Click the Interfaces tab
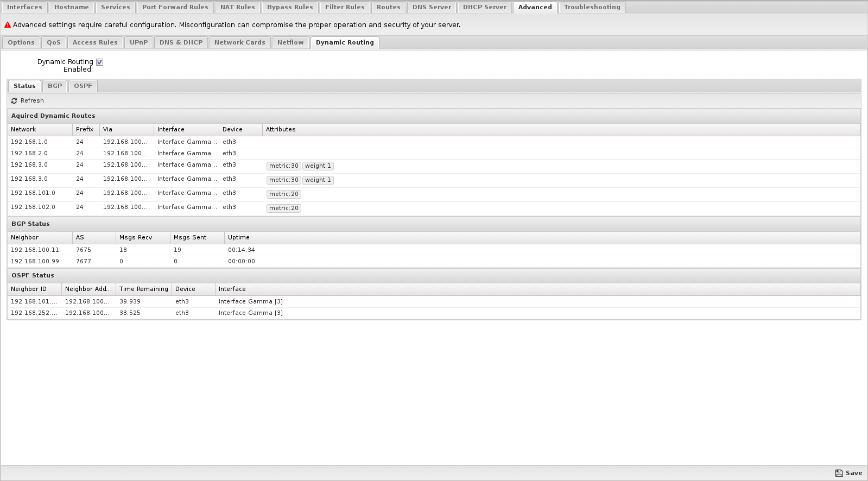868x481 pixels. (x=24, y=7)
